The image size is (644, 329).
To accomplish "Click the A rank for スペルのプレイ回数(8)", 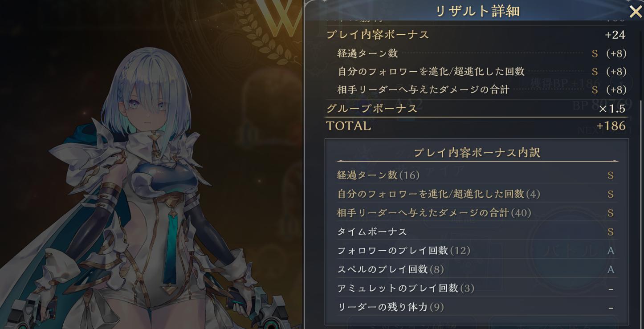I will [x=611, y=269].
